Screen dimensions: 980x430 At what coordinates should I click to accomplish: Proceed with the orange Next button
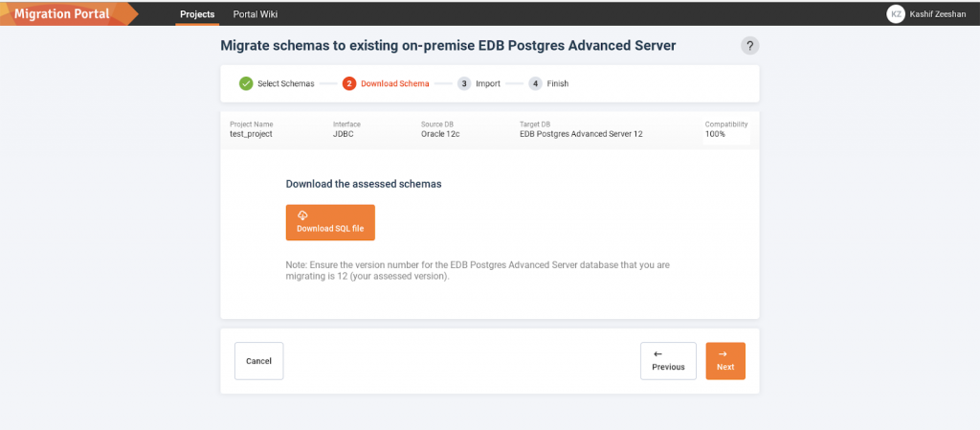tap(725, 361)
